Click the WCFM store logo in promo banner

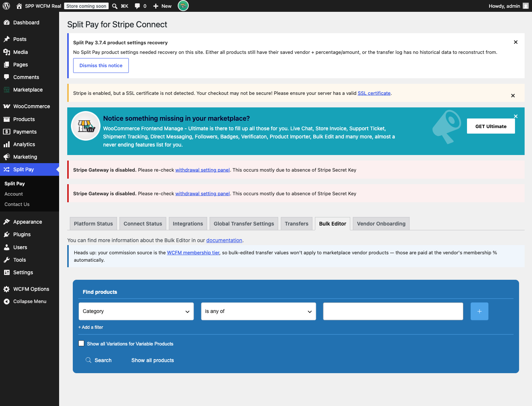click(x=86, y=126)
